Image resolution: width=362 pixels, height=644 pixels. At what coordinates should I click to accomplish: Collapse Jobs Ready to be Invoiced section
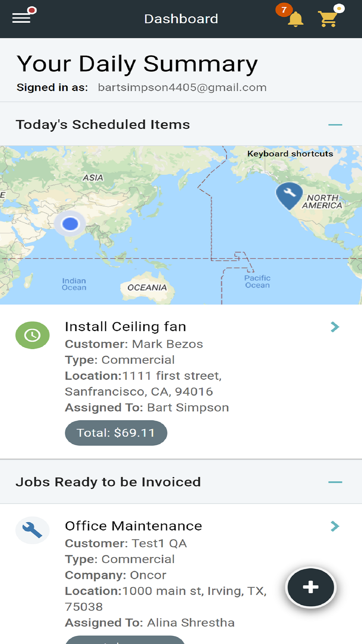pyautogui.click(x=335, y=482)
